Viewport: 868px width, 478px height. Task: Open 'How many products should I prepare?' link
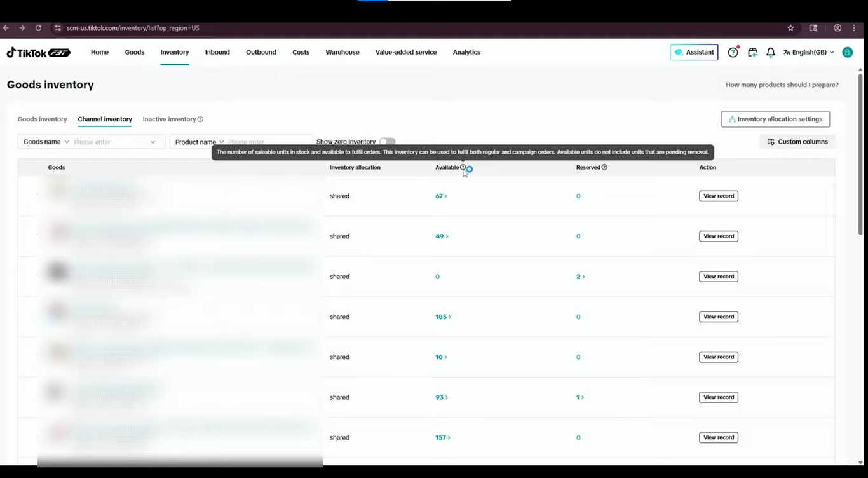(782, 85)
